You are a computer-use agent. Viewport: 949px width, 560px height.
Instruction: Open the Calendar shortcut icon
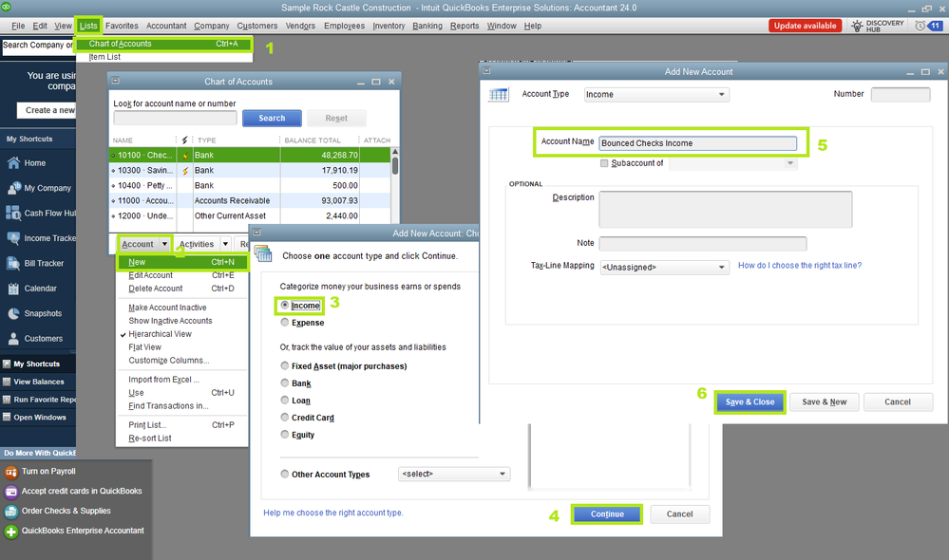13,289
